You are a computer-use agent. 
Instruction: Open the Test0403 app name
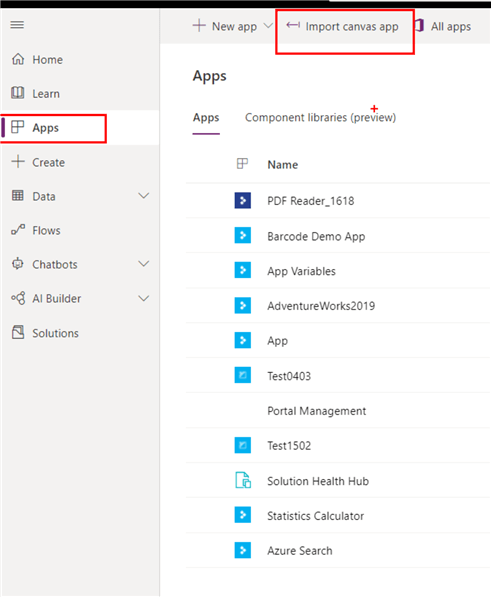289,376
